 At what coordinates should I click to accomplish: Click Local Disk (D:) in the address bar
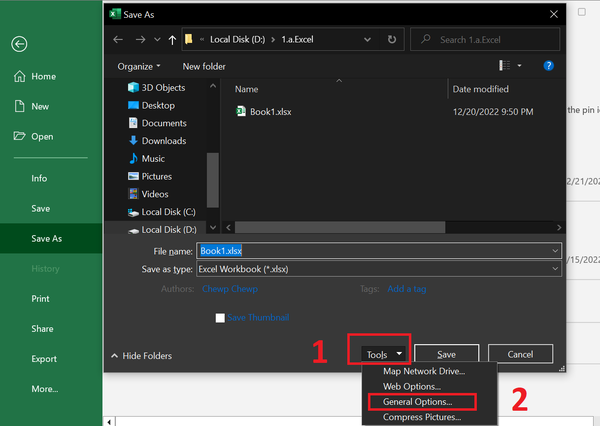[237, 39]
